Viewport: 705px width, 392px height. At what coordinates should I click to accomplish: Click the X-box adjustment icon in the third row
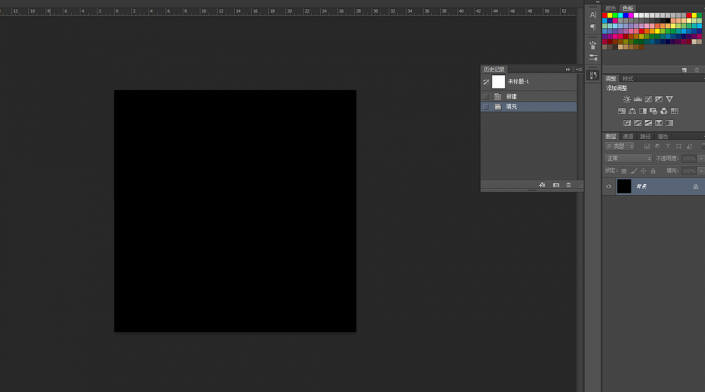(659, 123)
